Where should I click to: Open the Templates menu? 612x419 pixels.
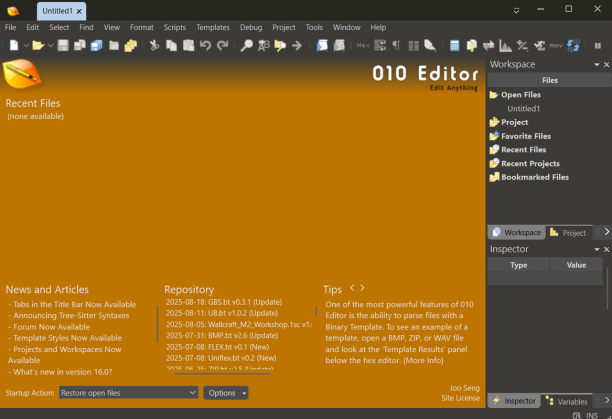coord(213,27)
